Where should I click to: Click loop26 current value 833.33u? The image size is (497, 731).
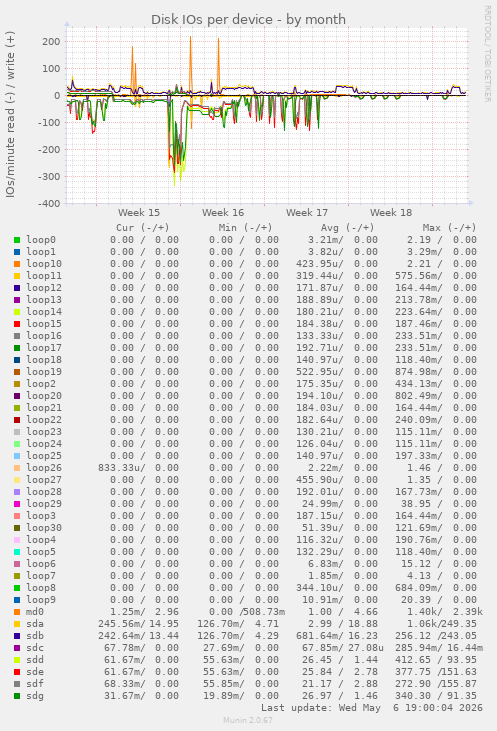pyautogui.click(x=121, y=468)
